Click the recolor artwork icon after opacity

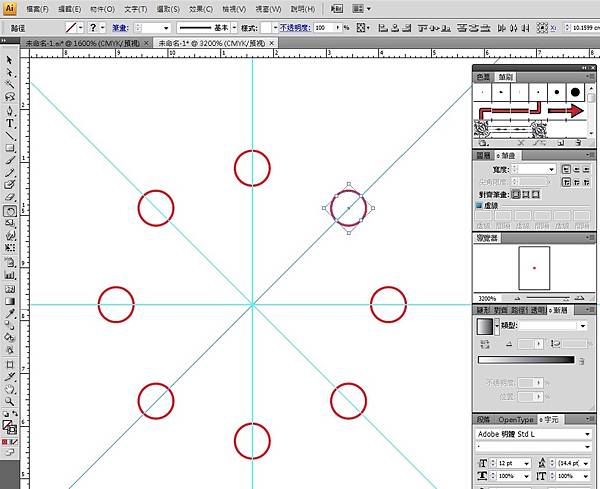pos(361,28)
